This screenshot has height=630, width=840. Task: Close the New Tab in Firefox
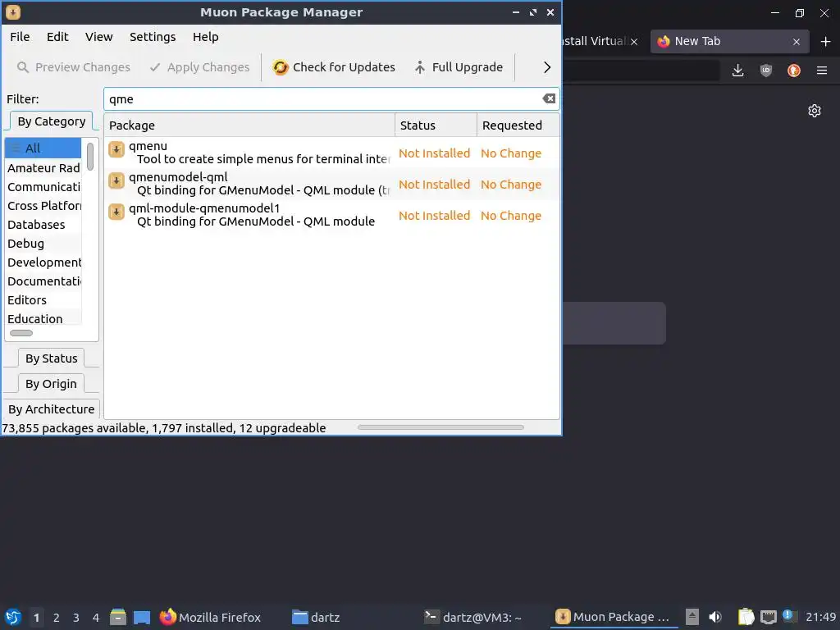[x=797, y=42]
